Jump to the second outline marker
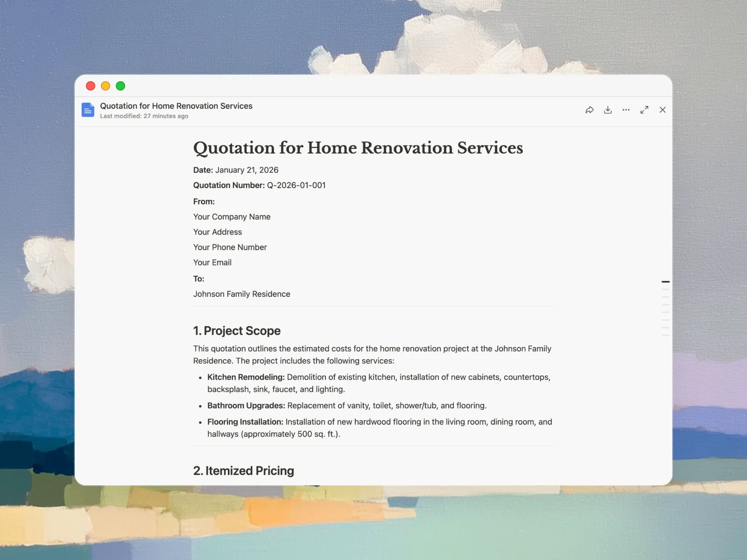 pyautogui.click(x=666, y=289)
